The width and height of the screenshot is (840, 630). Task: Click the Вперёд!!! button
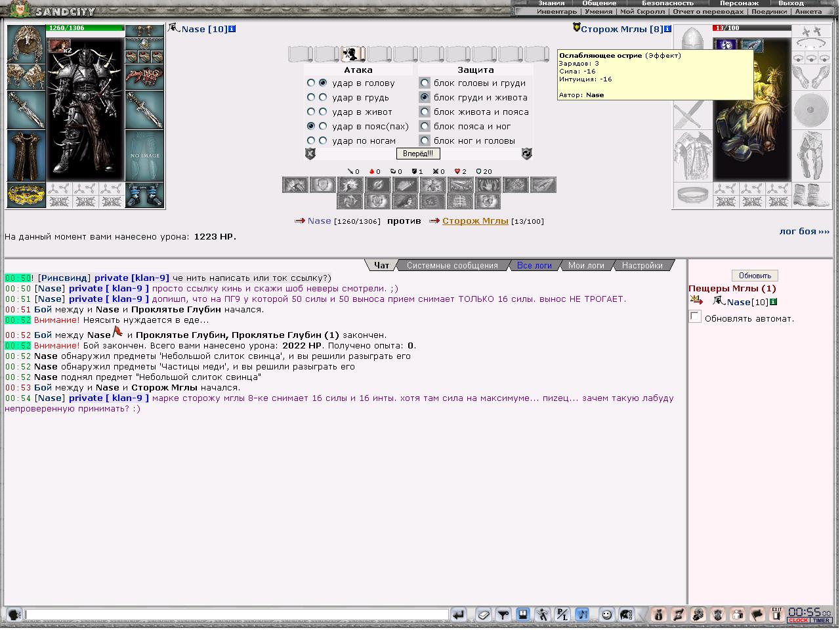(x=418, y=154)
